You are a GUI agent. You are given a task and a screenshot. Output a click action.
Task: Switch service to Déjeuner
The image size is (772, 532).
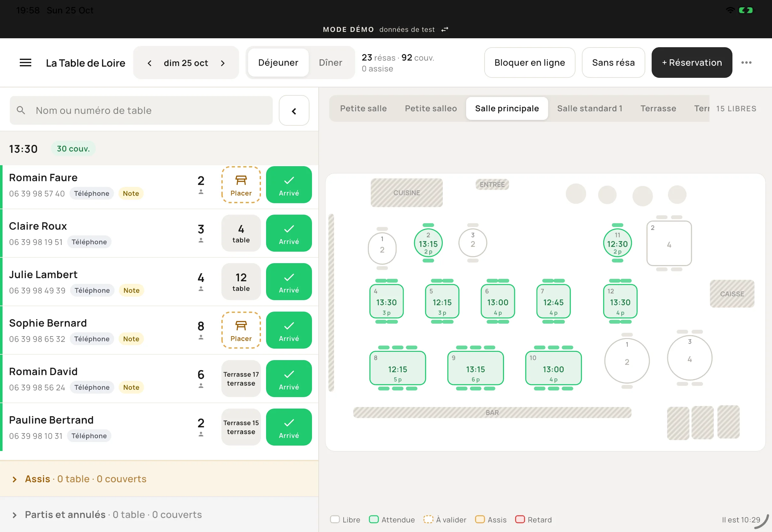coord(278,63)
